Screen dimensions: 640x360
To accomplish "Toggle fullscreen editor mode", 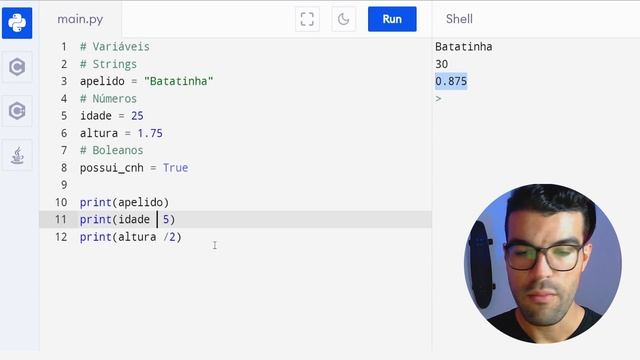I will [x=307, y=19].
